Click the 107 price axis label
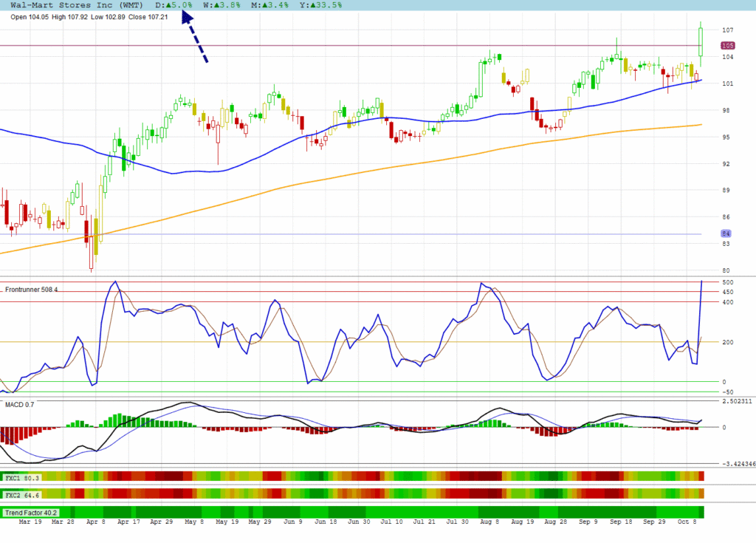 (x=727, y=30)
